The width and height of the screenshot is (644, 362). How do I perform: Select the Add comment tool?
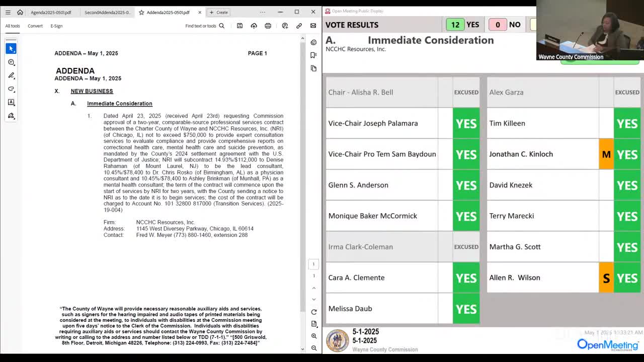coord(11,62)
